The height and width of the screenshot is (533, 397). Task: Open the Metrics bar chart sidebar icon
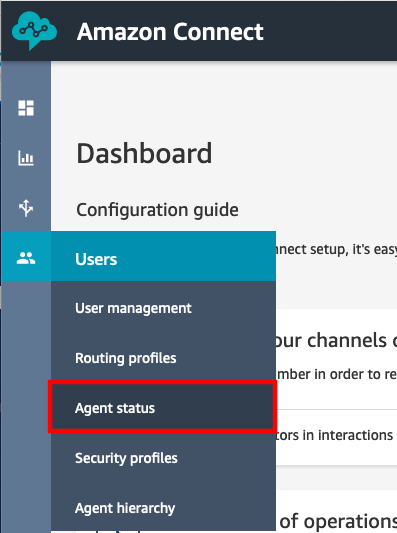26,158
